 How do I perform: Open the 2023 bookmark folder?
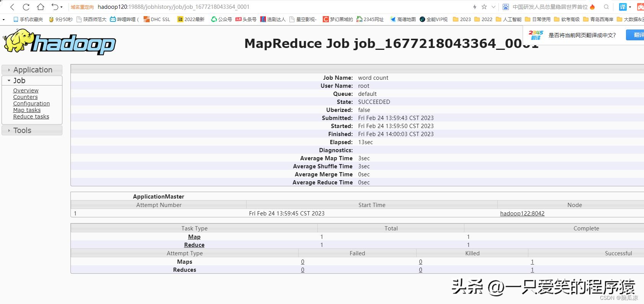coord(462,19)
